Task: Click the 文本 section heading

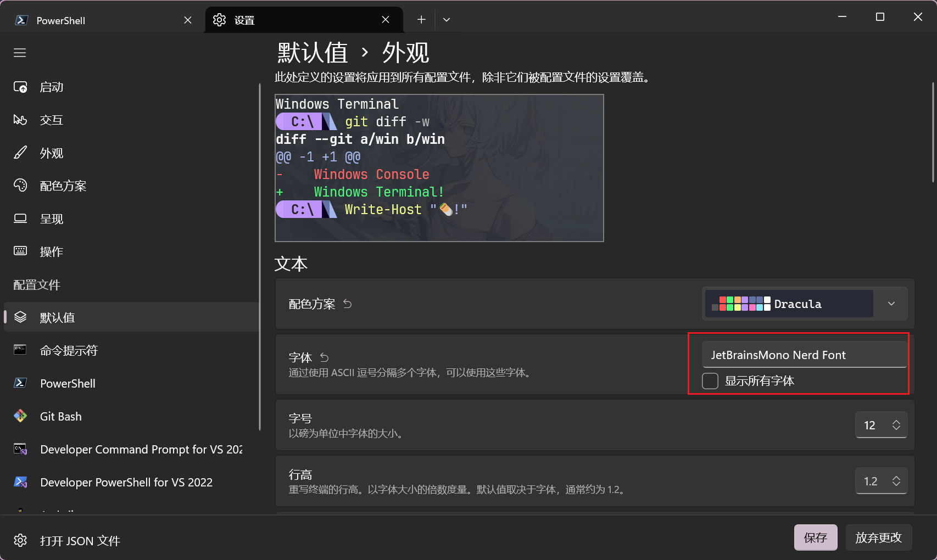Action: [x=291, y=264]
